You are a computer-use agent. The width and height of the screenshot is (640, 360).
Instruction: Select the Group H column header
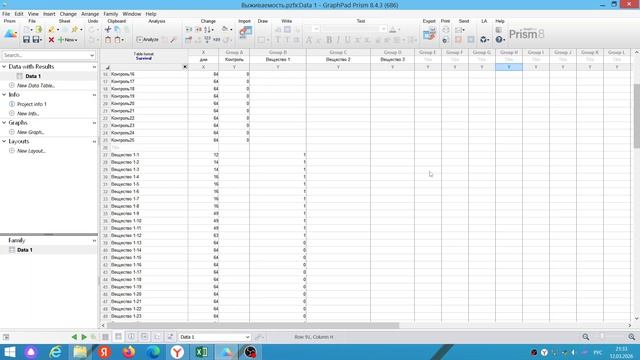tap(509, 52)
